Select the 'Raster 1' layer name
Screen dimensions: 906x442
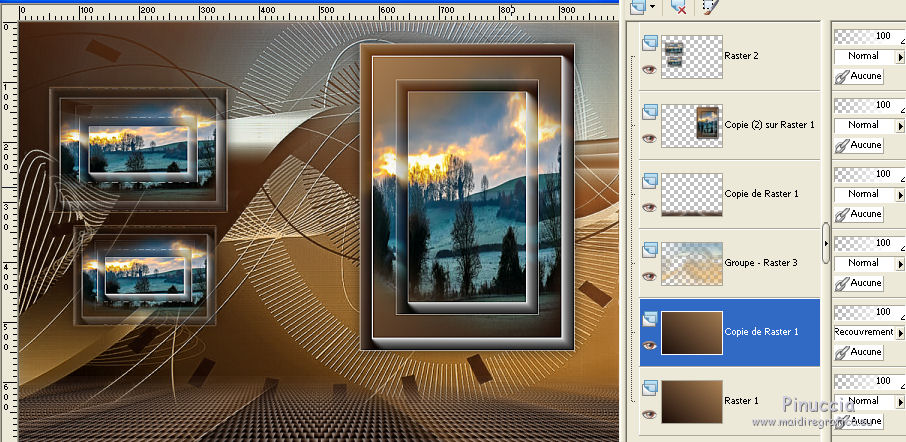pos(741,401)
